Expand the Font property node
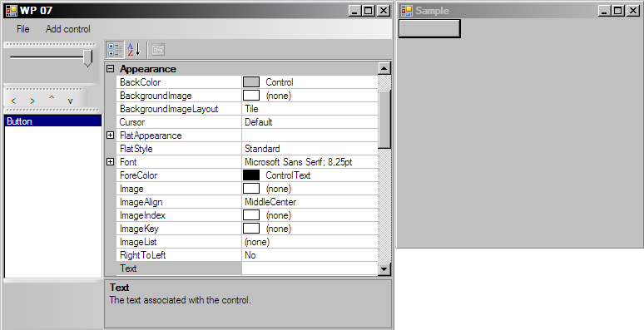The width and height of the screenshot is (644, 330). [110, 162]
